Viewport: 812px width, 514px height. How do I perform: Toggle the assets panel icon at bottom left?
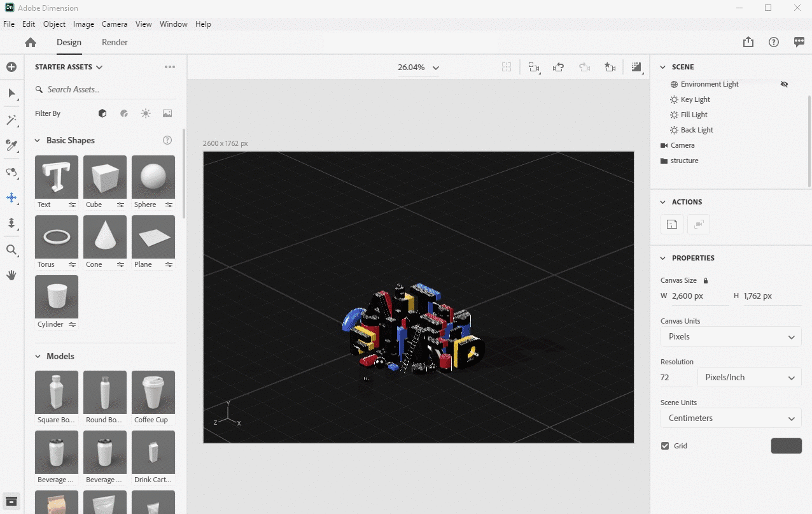(x=11, y=501)
